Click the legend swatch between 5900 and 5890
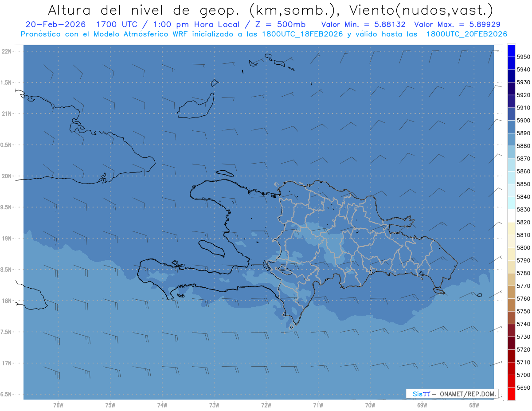The image size is (532, 411). 511,127
